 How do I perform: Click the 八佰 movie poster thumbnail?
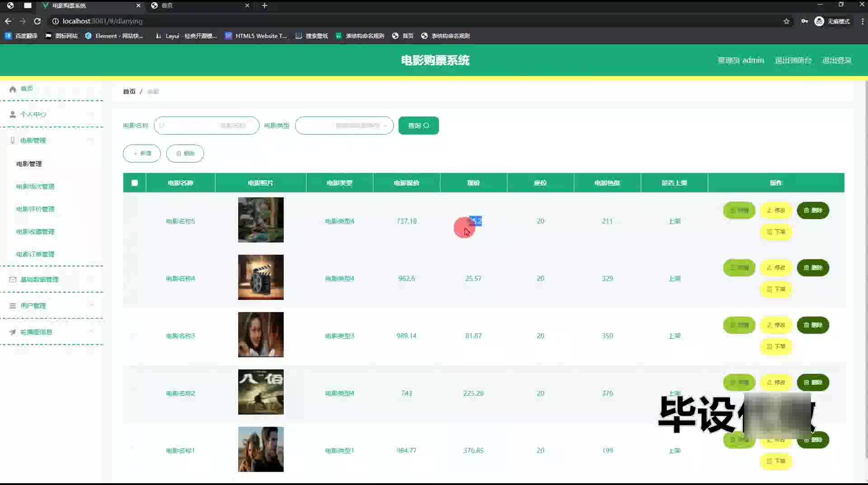pyautogui.click(x=261, y=392)
